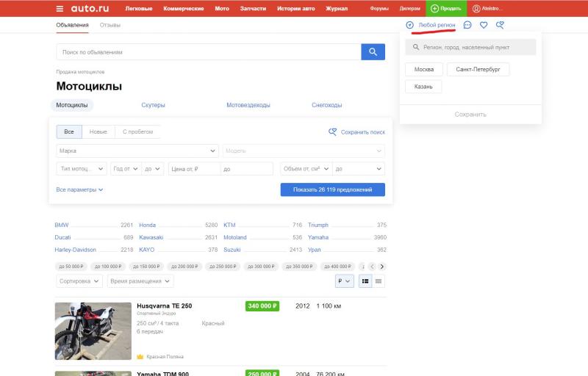This screenshot has height=376, width=588.
Task: Open saved searches icon in header
Action: [500, 25]
